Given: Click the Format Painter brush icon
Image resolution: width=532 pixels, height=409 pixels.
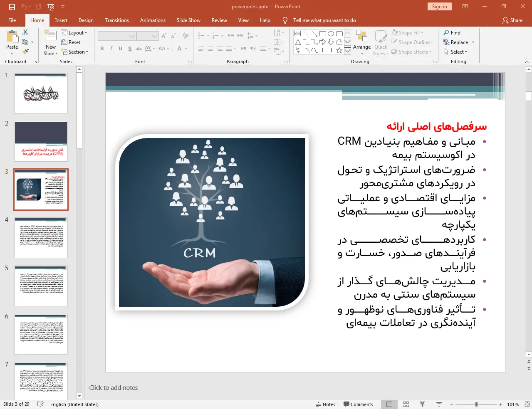Looking at the screenshot, I should point(25,52).
